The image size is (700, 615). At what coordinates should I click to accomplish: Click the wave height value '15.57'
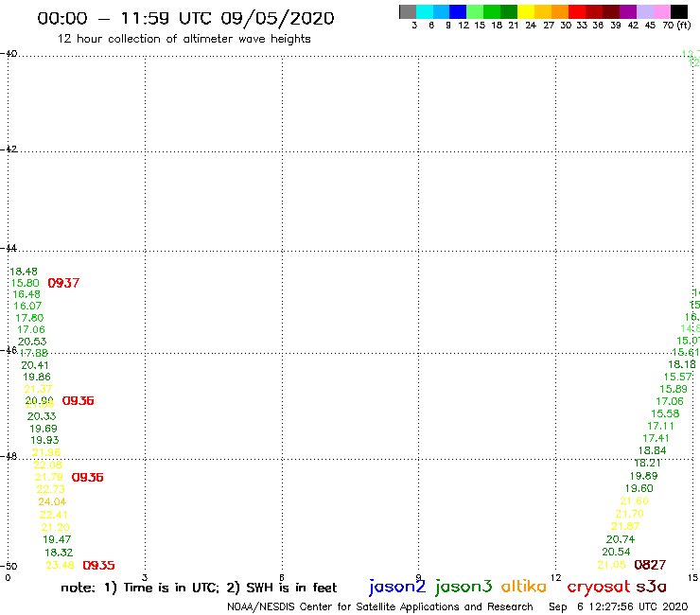[x=677, y=377]
